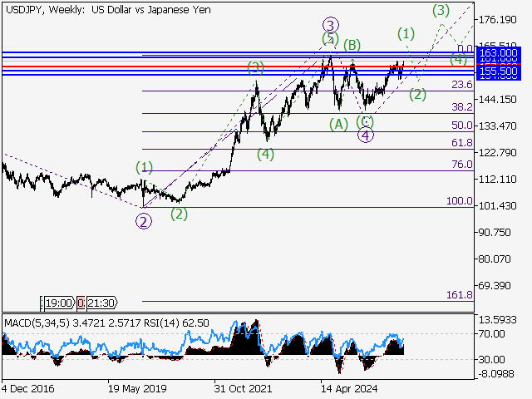
Task: Click the purple circled wave 2 label
Action: click(144, 221)
